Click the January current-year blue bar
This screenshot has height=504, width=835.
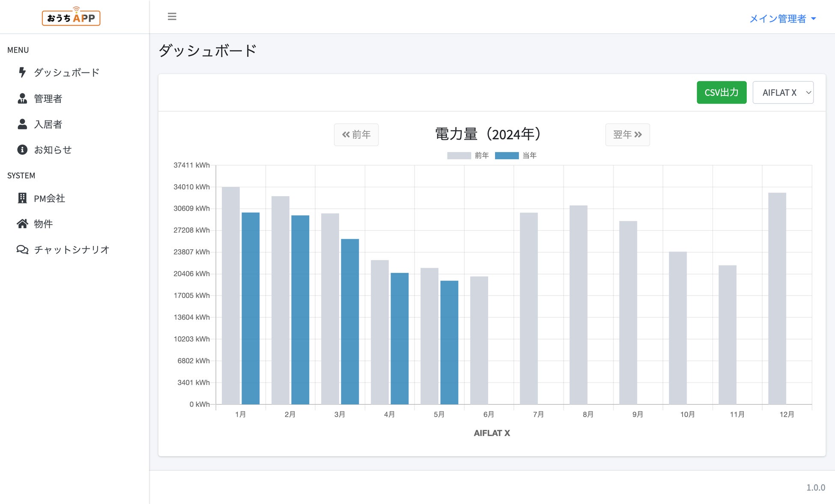[250, 308]
